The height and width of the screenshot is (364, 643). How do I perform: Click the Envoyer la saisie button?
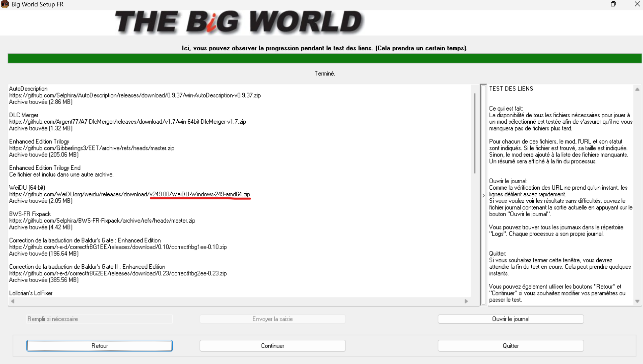(x=272, y=319)
